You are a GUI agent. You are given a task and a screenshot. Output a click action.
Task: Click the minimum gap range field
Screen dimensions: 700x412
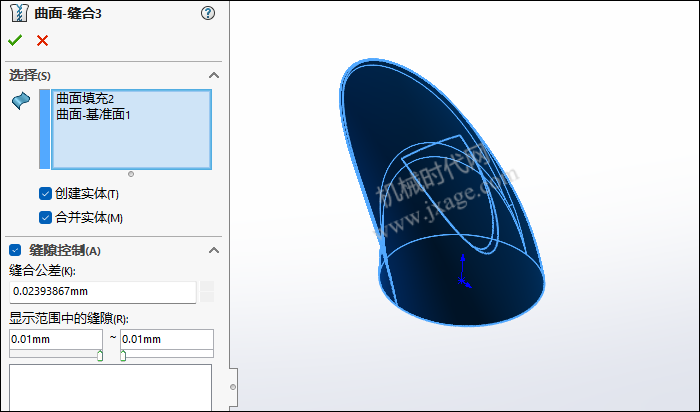point(56,339)
